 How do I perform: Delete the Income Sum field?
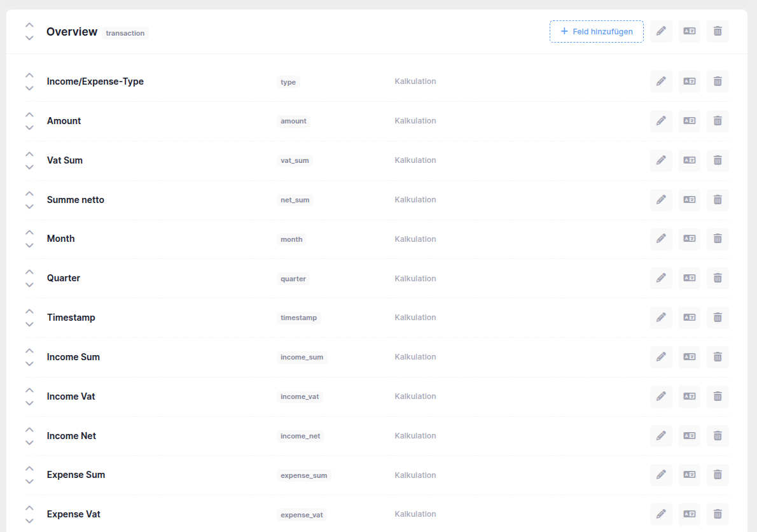pos(718,357)
